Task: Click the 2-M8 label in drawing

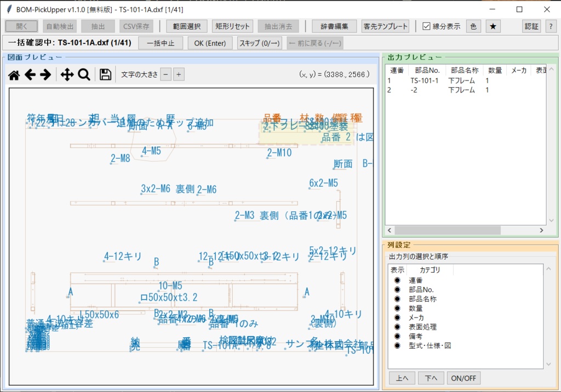Action: pyautogui.click(x=120, y=158)
